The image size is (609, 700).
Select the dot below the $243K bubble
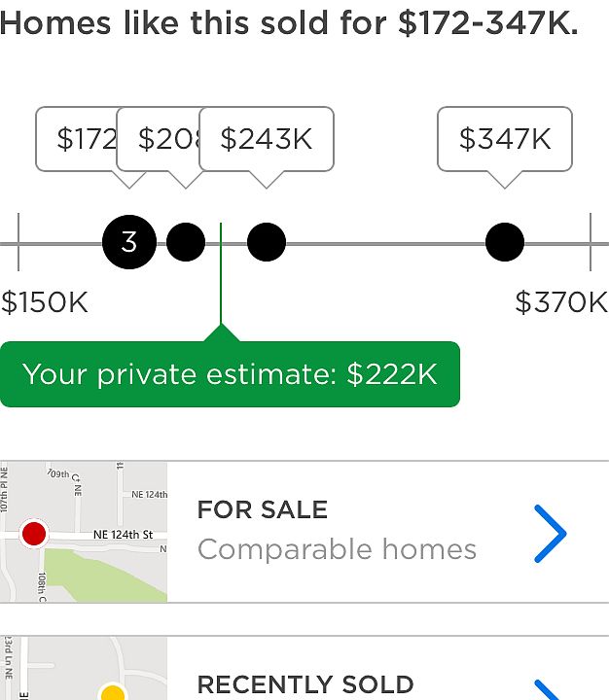tap(267, 242)
